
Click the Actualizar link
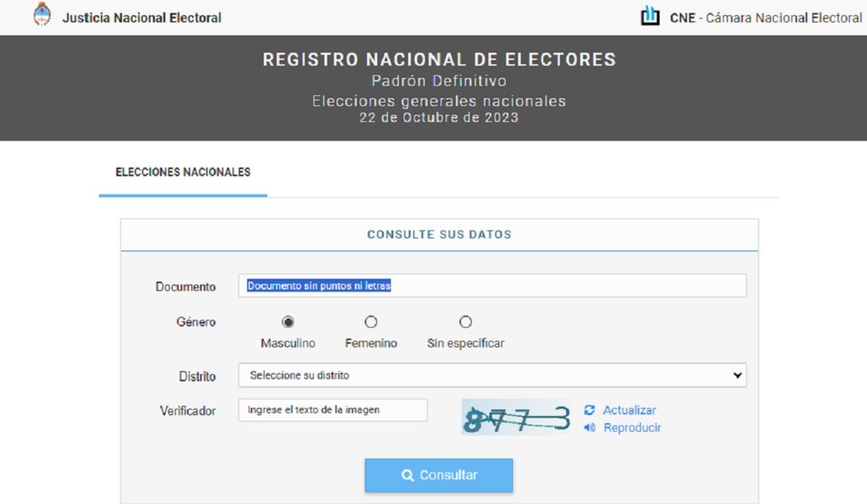coord(629,410)
